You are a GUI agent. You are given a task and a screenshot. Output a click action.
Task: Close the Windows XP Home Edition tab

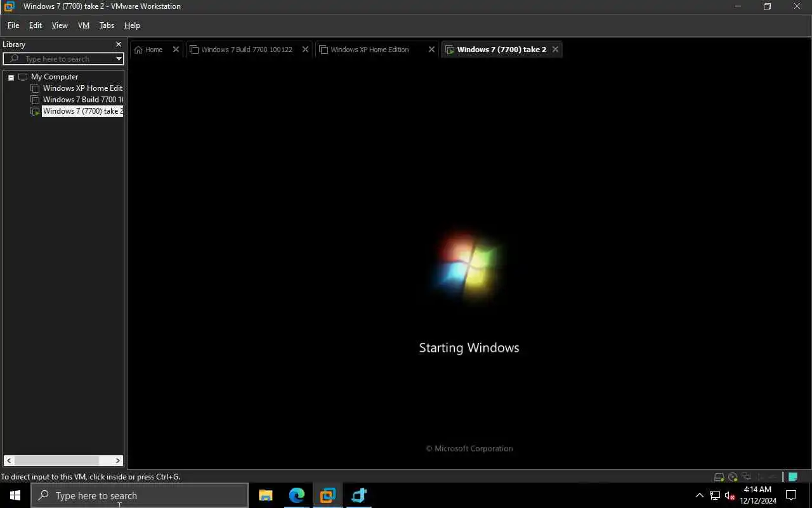point(431,50)
